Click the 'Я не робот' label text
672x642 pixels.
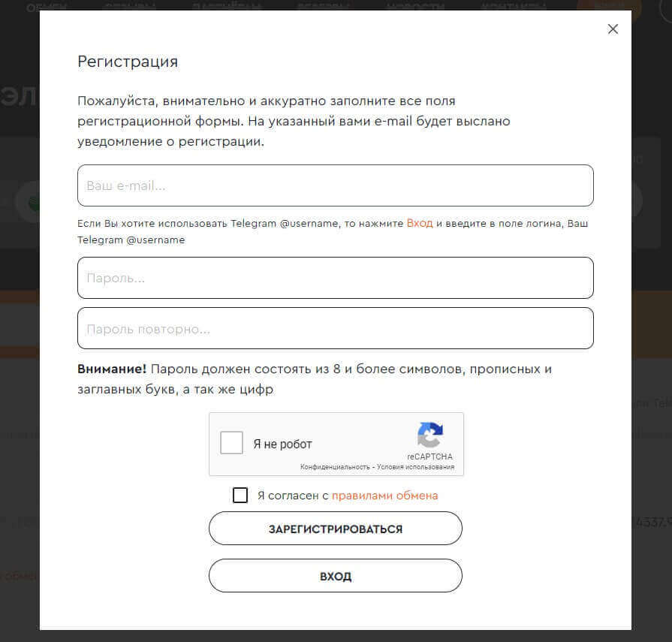click(282, 444)
